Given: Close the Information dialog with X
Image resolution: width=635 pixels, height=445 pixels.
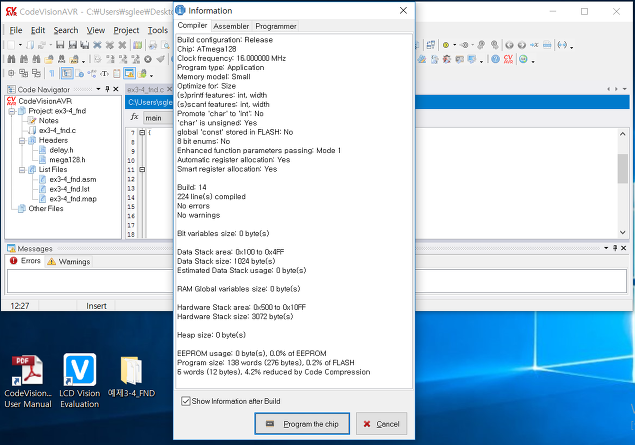Looking at the screenshot, I should [403, 11].
